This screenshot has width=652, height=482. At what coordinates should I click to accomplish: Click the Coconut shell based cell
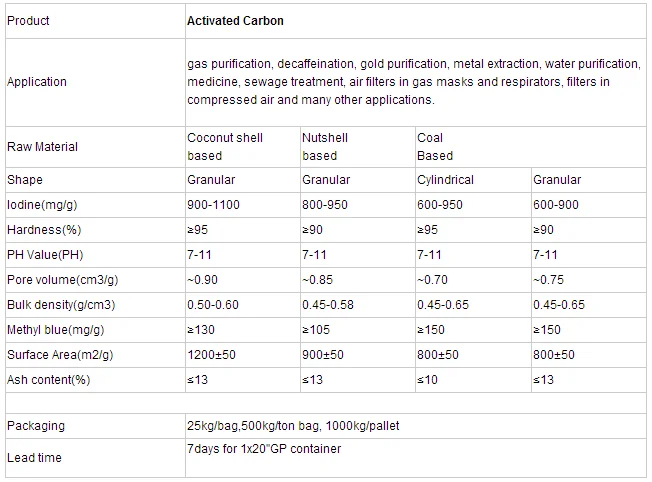225,147
